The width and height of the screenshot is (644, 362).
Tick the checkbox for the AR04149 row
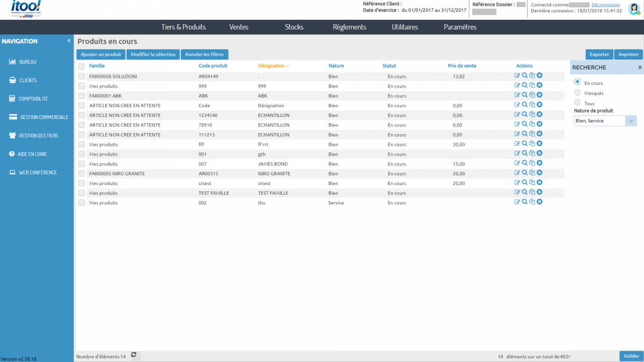pos(82,77)
